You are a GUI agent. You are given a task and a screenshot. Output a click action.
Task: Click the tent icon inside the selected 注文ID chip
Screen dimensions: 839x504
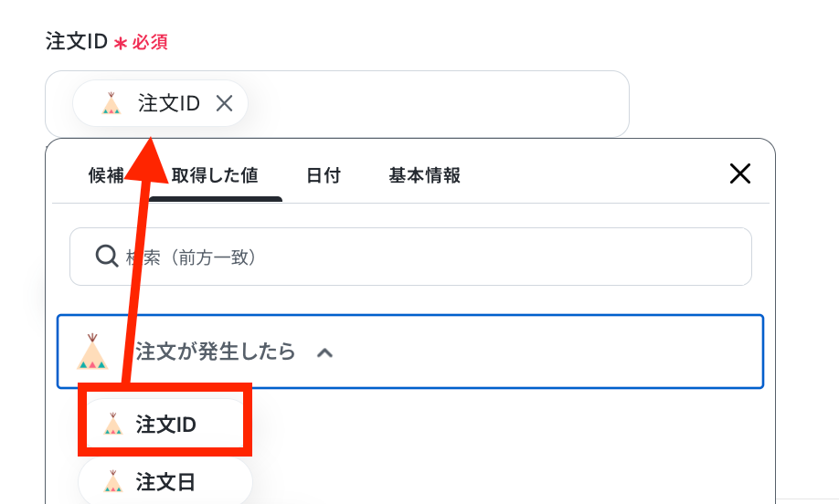pos(112,103)
